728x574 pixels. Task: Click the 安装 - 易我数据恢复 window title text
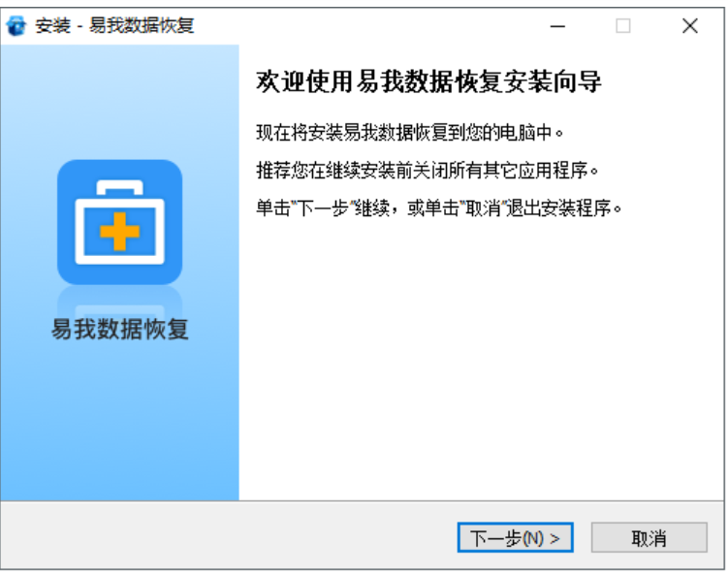114,25
